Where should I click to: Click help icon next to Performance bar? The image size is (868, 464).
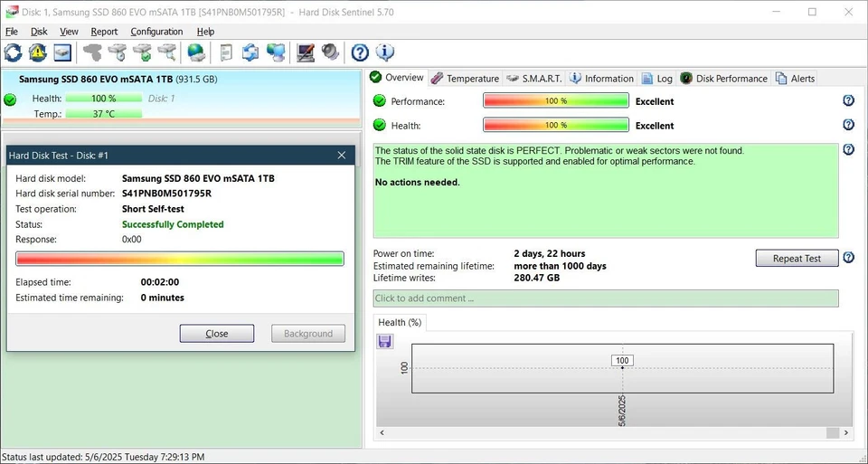(848, 100)
